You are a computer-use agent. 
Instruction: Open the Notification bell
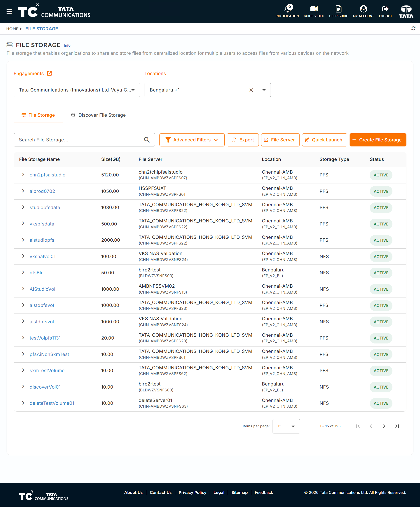click(x=288, y=11)
